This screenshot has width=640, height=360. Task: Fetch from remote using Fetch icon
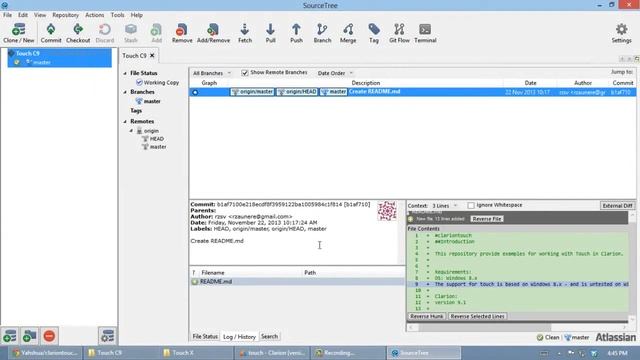coord(245,33)
